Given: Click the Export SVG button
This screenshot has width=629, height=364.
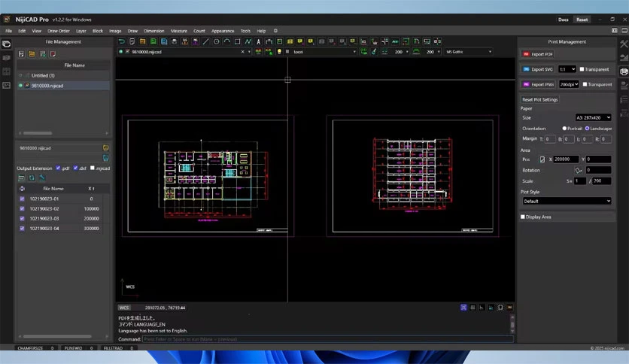Looking at the screenshot, I should click(x=538, y=69).
